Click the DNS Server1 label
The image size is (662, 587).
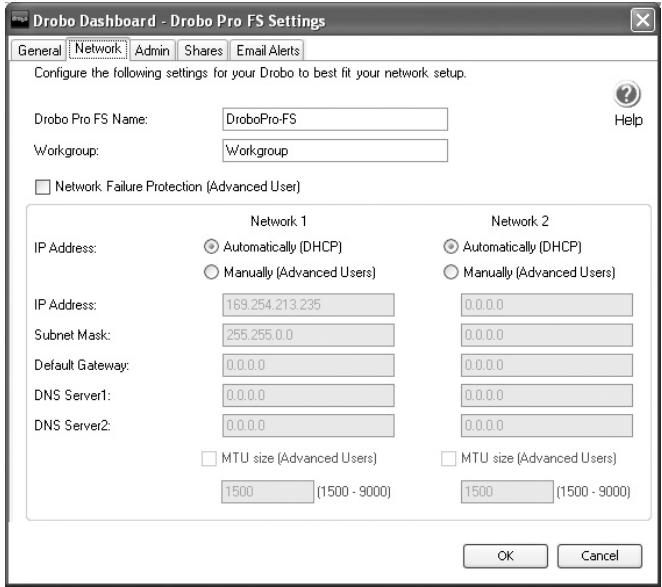click(x=72, y=395)
